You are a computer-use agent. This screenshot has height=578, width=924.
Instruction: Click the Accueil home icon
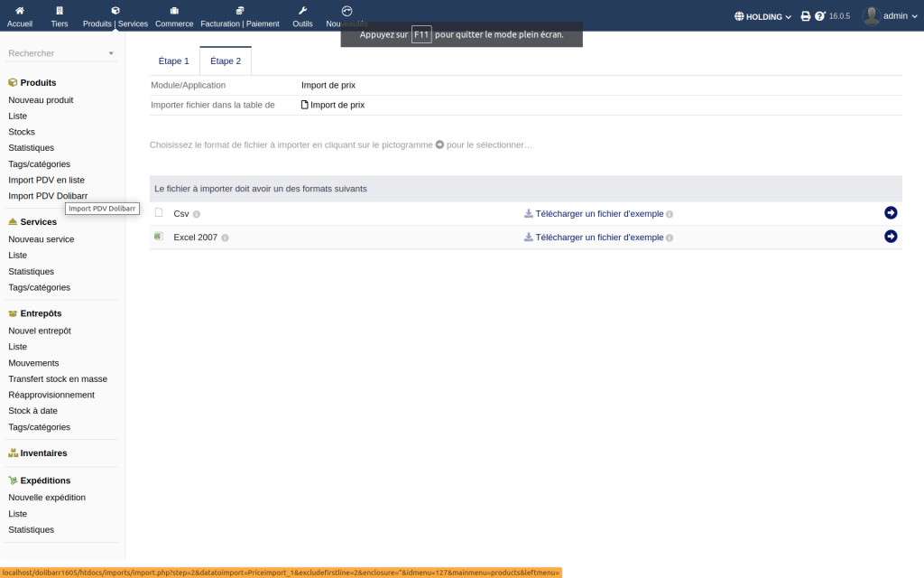19,11
